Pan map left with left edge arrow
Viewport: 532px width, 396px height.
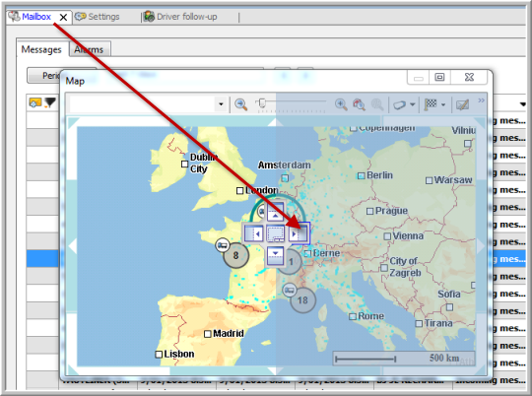72,245
